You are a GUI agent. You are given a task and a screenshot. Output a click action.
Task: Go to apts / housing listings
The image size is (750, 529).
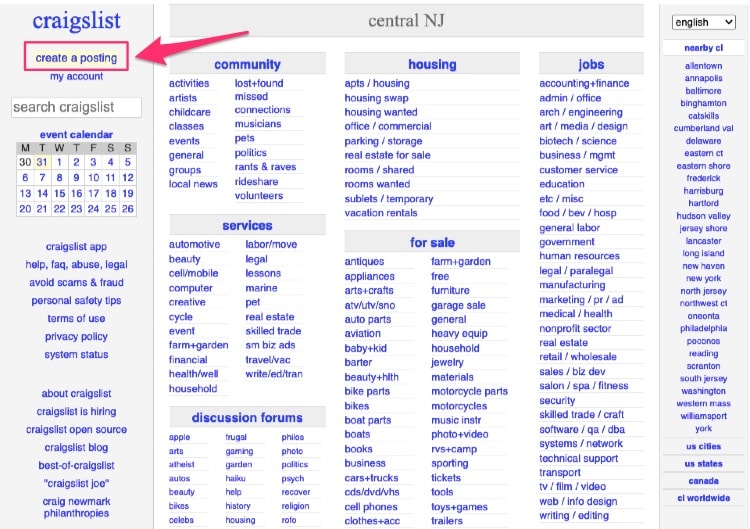tap(377, 83)
